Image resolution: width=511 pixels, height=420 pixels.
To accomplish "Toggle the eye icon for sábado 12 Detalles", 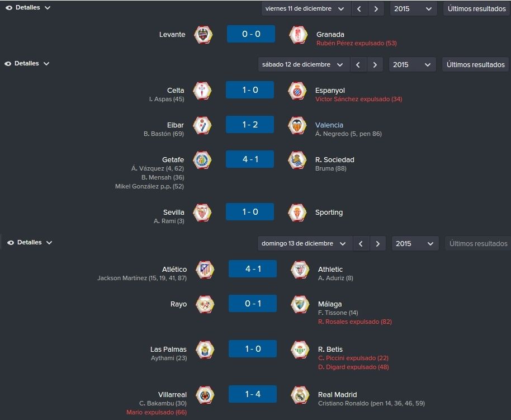I will [x=8, y=64].
